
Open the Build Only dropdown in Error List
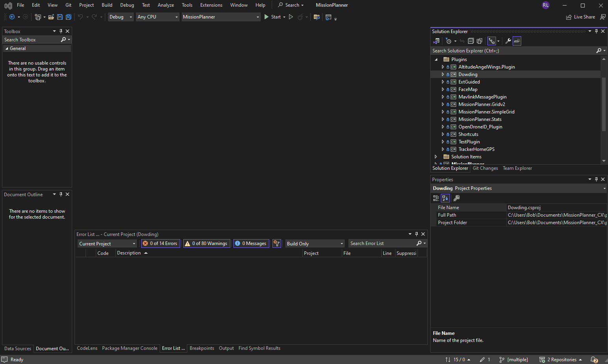(315, 244)
